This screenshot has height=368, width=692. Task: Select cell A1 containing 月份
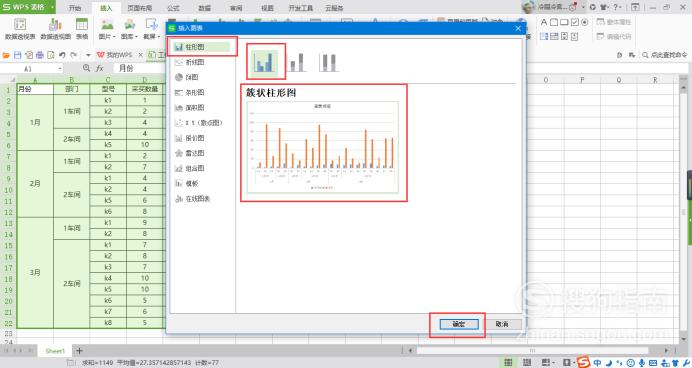(35, 89)
